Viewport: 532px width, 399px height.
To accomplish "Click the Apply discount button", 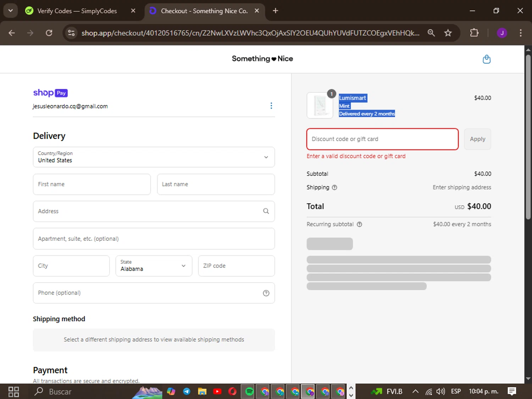I will tap(477, 139).
